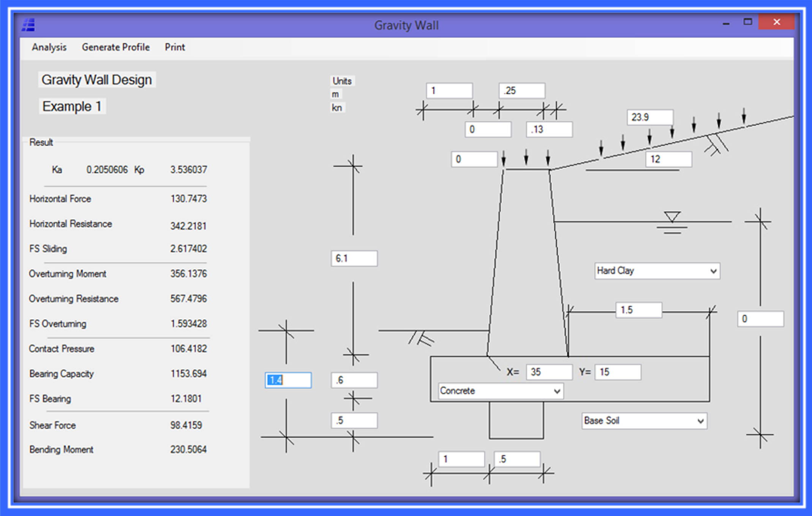Click the wall height field showing 6.1
This screenshot has height=516, width=812.
354,258
